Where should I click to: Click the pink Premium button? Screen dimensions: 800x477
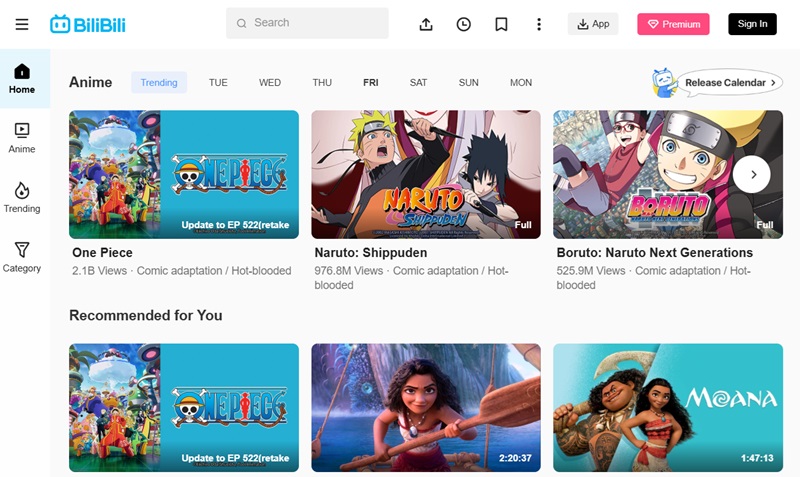(x=673, y=24)
